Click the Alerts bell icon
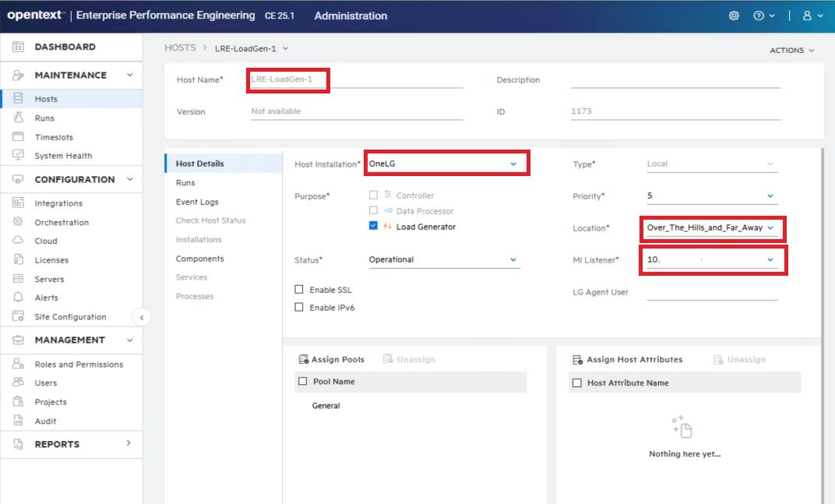835x504 pixels. pyautogui.click(x=18, y=298)
